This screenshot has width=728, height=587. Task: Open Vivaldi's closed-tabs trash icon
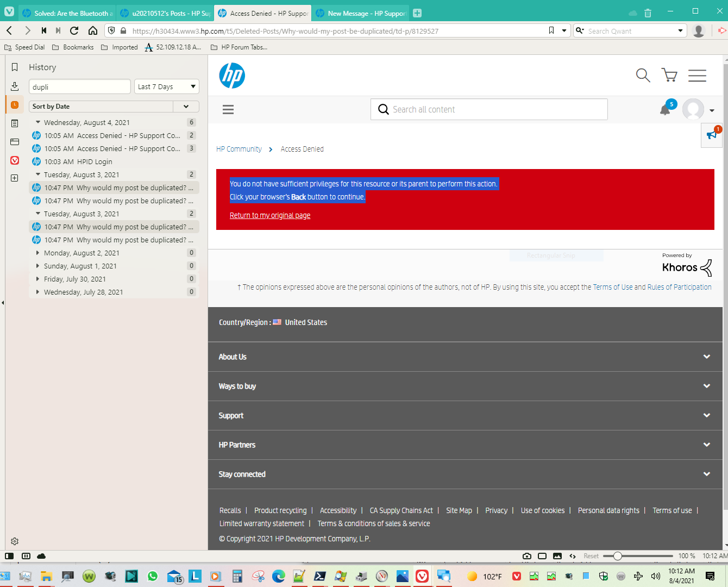pyautogui.click(x=648, y=13)
